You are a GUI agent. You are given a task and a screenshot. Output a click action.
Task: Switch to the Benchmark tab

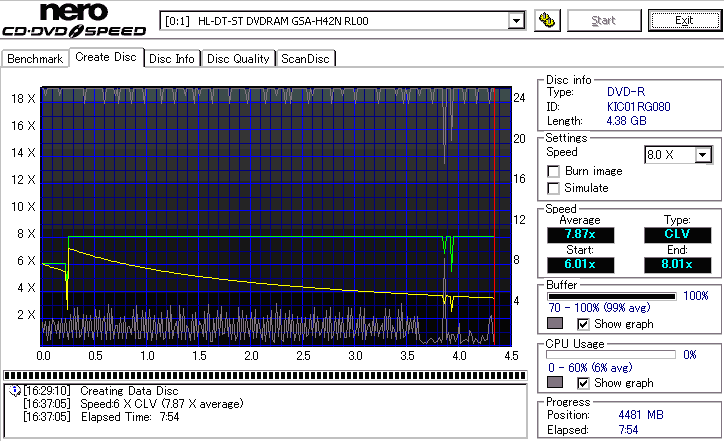coord(35,59)
